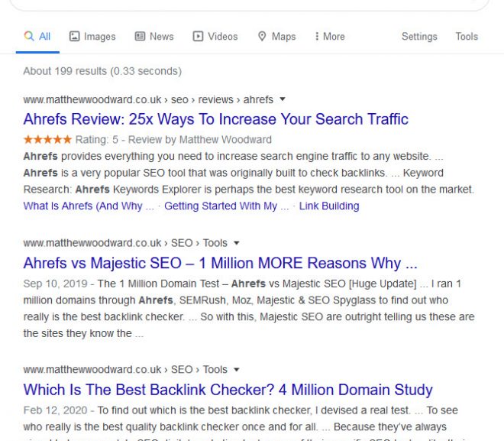Screen dimensions: 504x441
Task: Open the News tab
Action: point(154,37)
